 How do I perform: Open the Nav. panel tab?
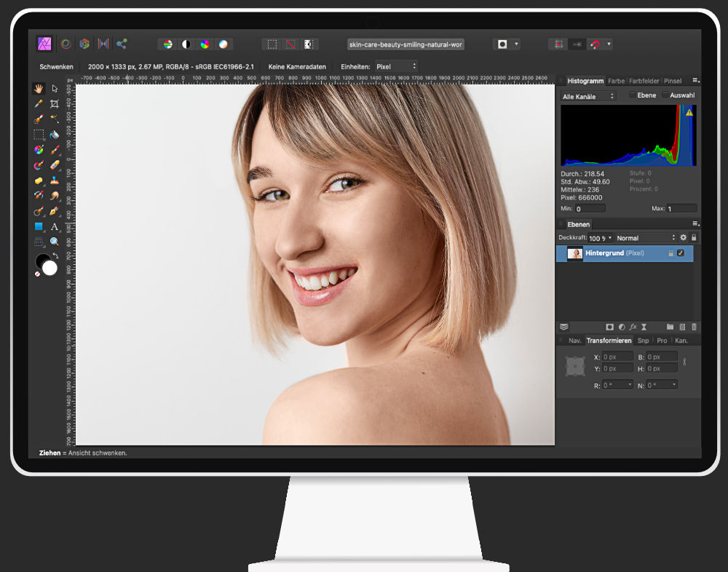[x=574, y=341]
